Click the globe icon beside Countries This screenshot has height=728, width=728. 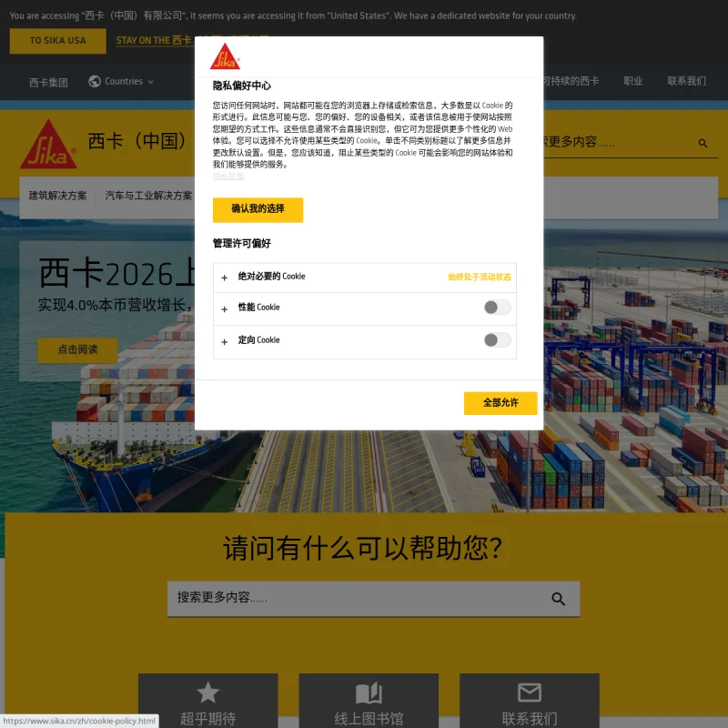click(x=95, y=81)
